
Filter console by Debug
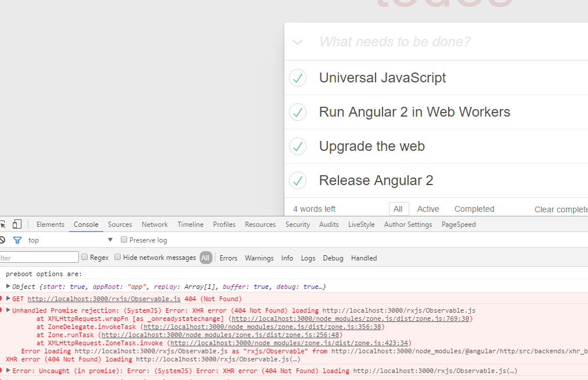click(333, 258)
